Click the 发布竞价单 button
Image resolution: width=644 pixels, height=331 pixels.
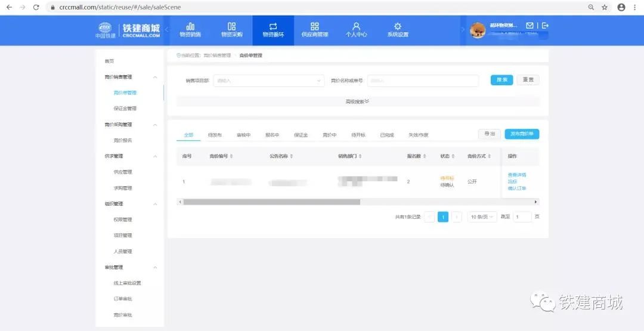pyautogui.click(x=522, y=134)
